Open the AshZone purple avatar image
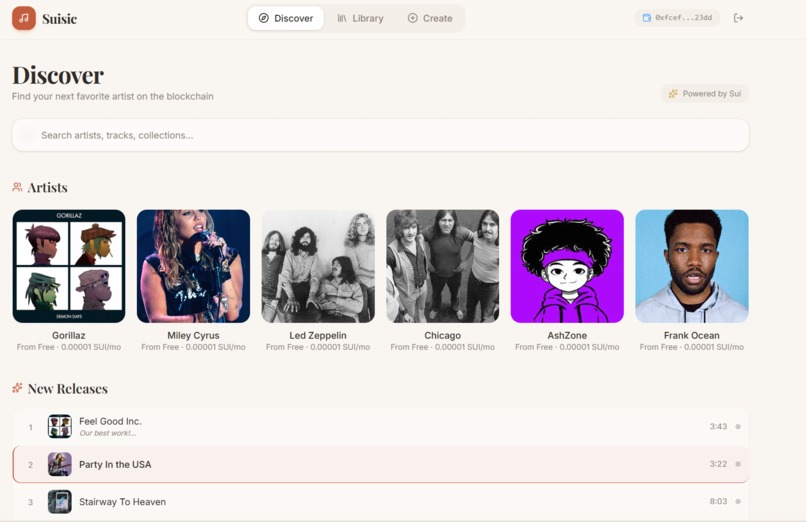 coord(567,266)
